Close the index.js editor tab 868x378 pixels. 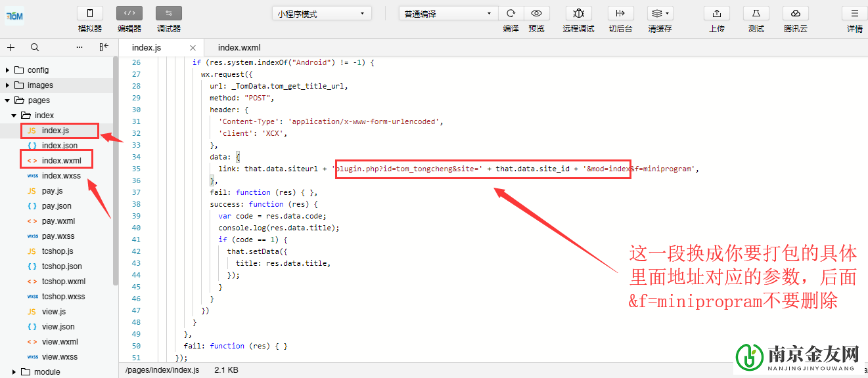[193, 48]
